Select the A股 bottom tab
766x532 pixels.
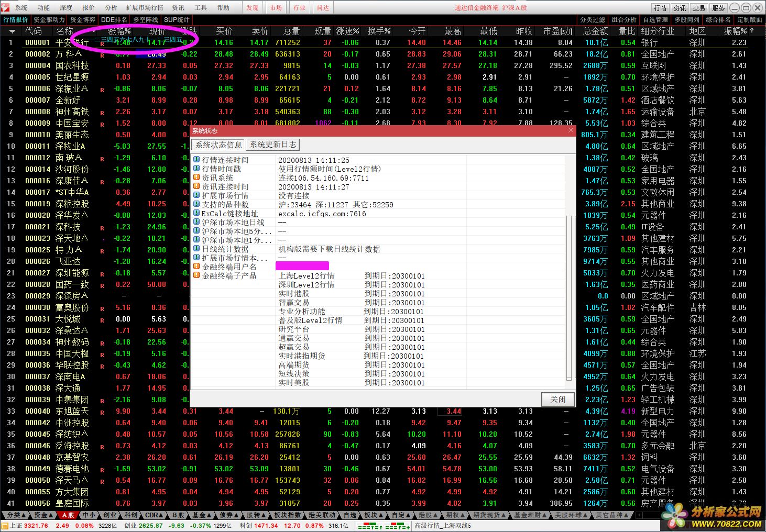tap(68, 515)
